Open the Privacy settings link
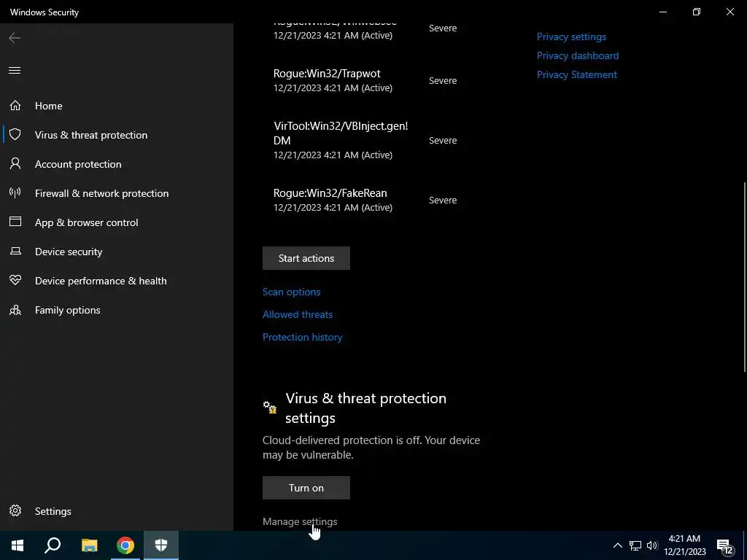This screenshot has width=747, height=560. pos(571,36)
